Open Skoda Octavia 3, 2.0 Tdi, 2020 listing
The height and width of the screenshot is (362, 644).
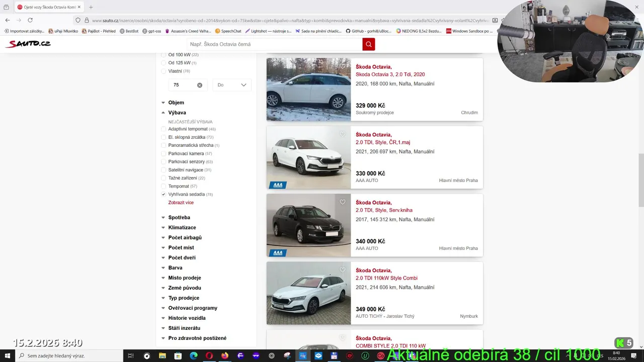tap(390, 74)
